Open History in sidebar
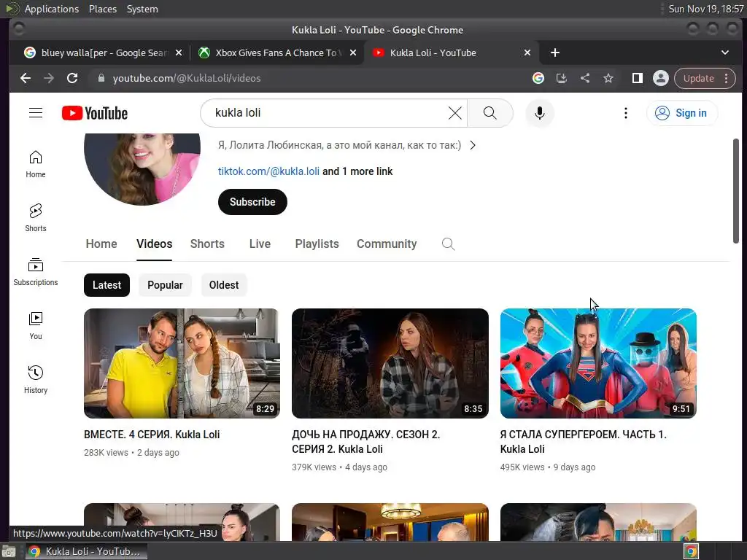Viewport: 747px width, 560px height. coord(36,379)
